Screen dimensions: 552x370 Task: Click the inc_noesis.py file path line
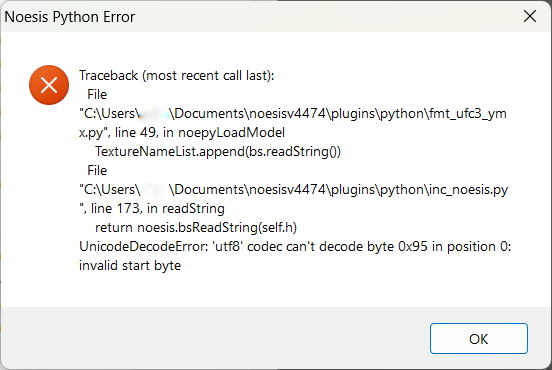click(293, 189)
